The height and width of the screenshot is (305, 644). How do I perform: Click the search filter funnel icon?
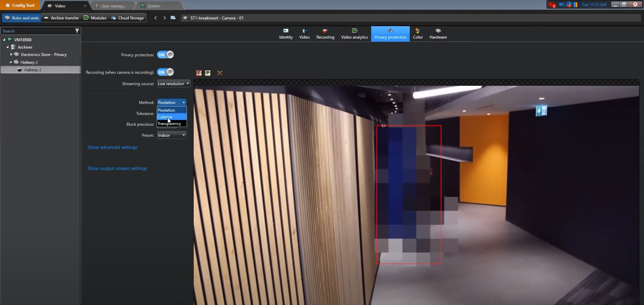coord(77,31)
